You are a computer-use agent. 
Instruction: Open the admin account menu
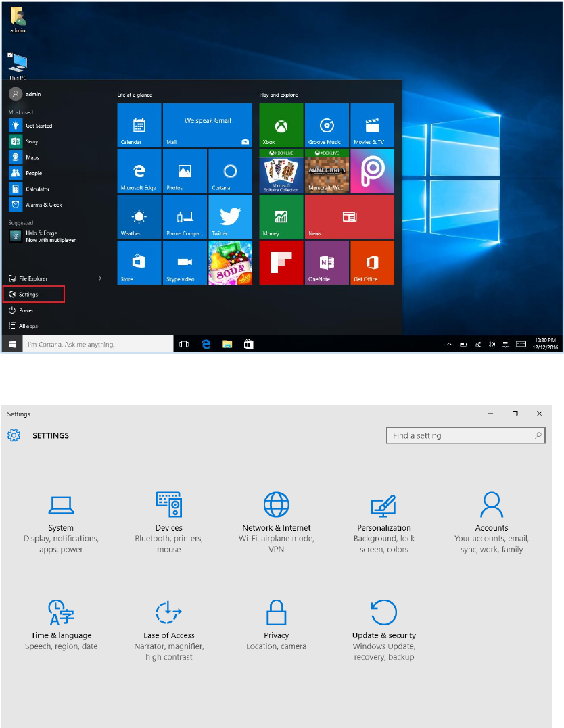coord(25,94)
